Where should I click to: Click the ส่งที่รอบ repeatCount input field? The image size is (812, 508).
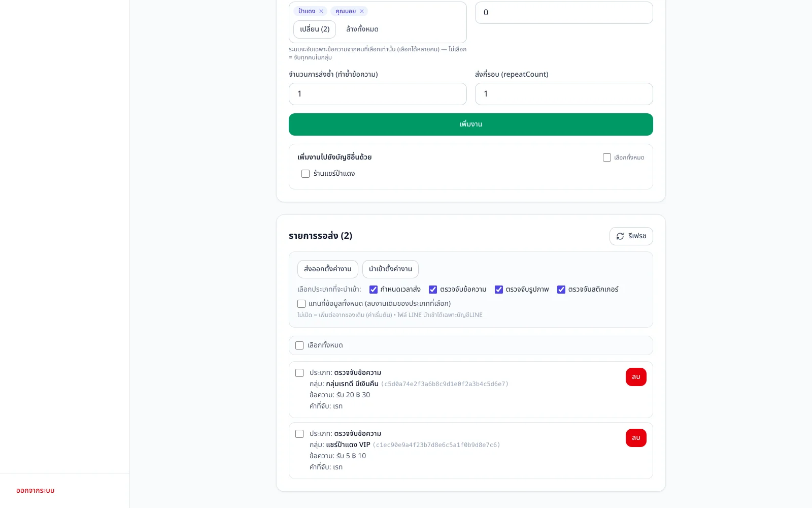[x=564, y=94]
